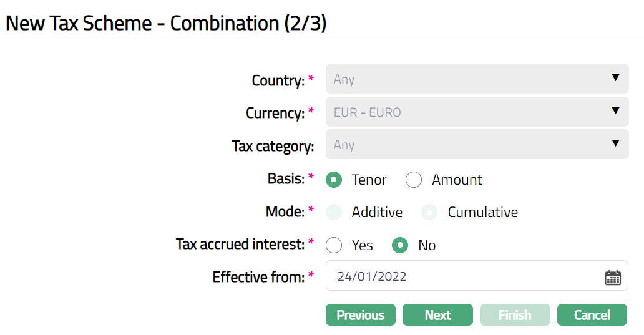Click the Effective from label

tap(258, 276)
